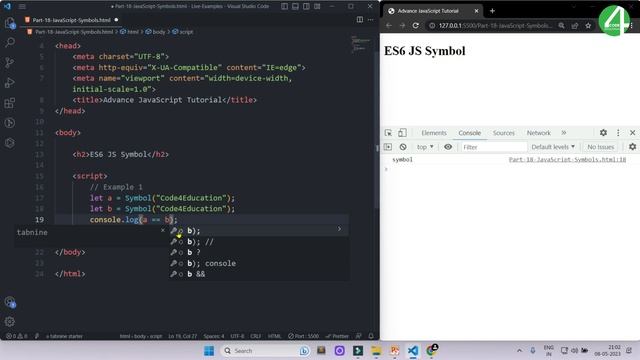Click the console Filter field

click(x=493, y=147)
